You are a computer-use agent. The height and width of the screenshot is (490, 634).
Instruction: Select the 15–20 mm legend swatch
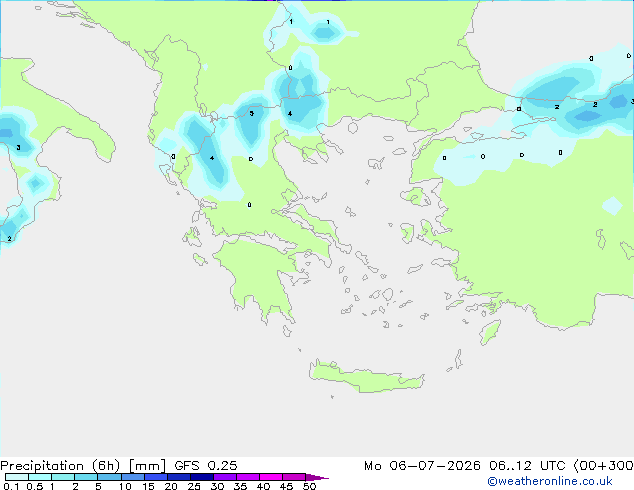[155, 477]
